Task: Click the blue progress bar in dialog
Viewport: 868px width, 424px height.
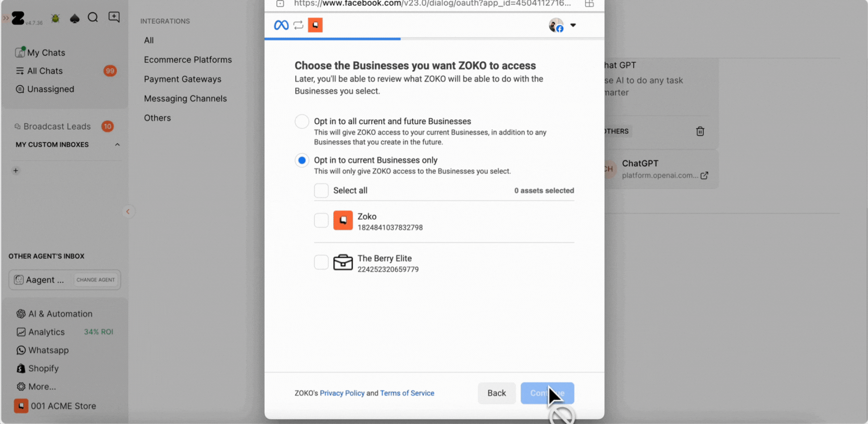Action: click(x=332, y=39)
